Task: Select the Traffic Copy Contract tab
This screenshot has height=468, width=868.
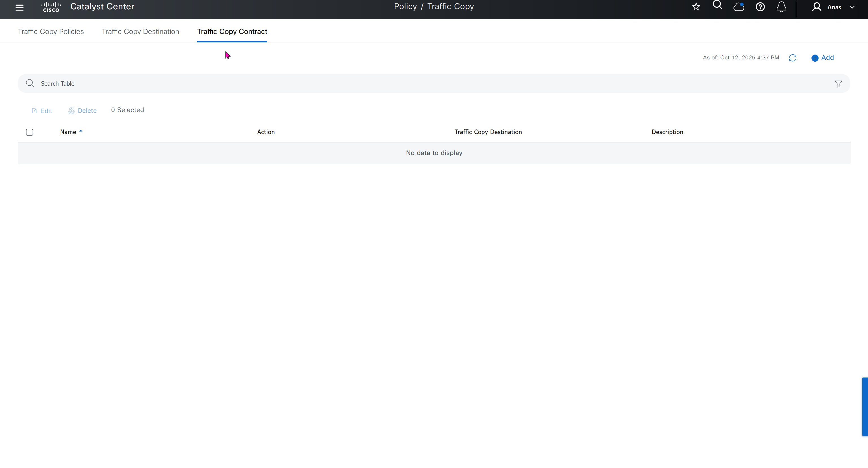Action: point(232,31)
